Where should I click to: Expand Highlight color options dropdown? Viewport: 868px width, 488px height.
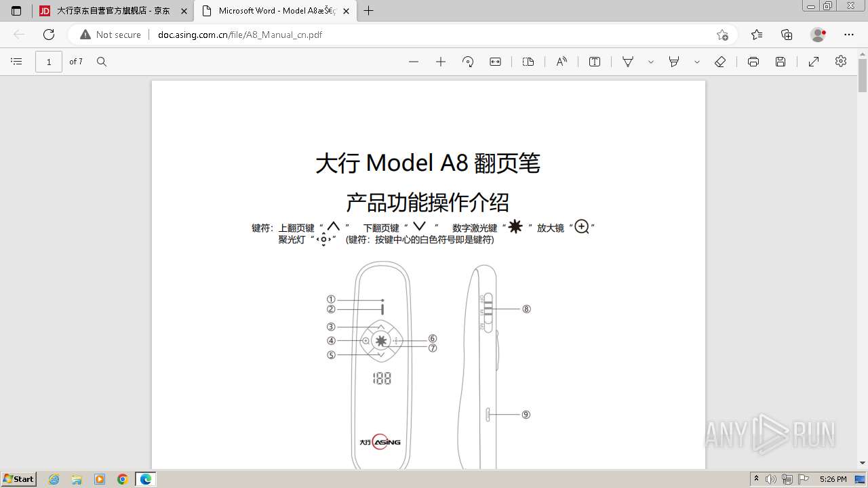click(x=697, y=62)
